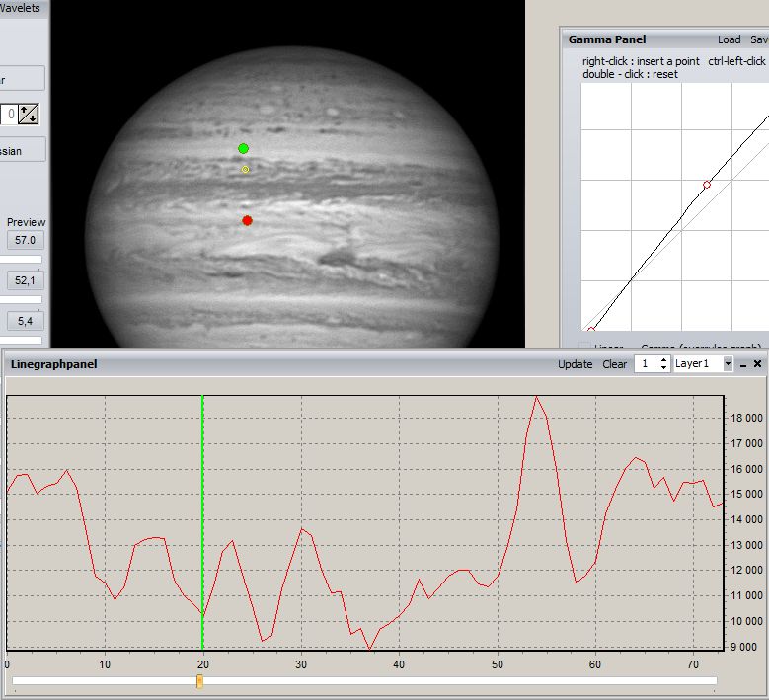Screen dimensions: 769x700
Task: Click the green vertical marker line at 20
Action: point(202,522)
